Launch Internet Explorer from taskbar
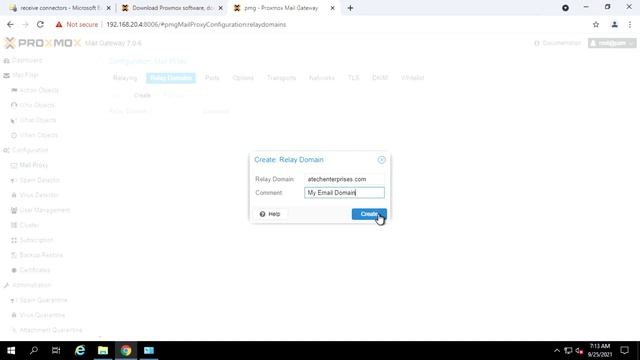 click(x=80, y=350)
